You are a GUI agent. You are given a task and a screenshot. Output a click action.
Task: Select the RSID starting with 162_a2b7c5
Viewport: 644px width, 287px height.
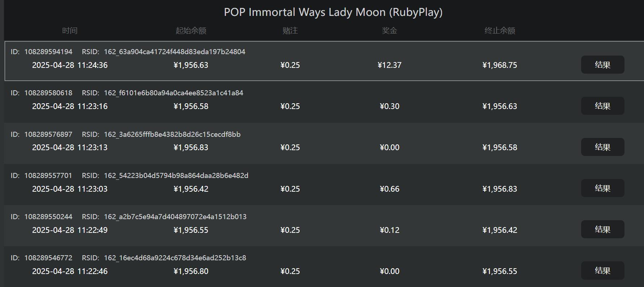point(175,217)
